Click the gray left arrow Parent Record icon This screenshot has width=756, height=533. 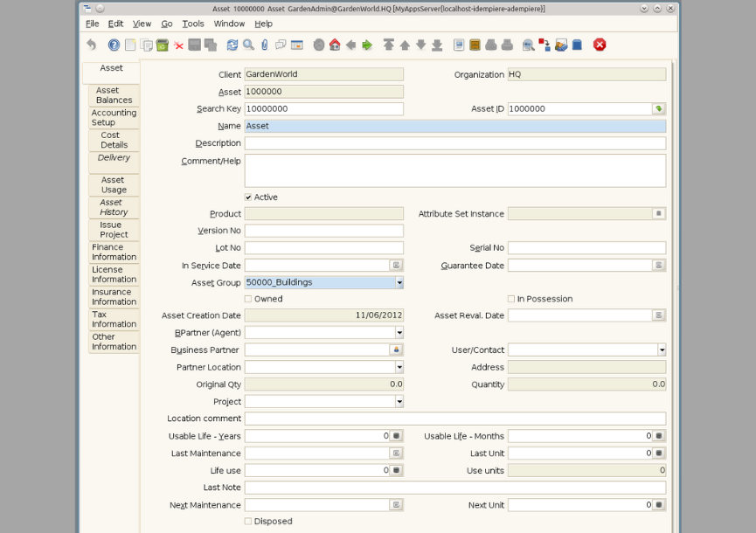coord(351,45)
